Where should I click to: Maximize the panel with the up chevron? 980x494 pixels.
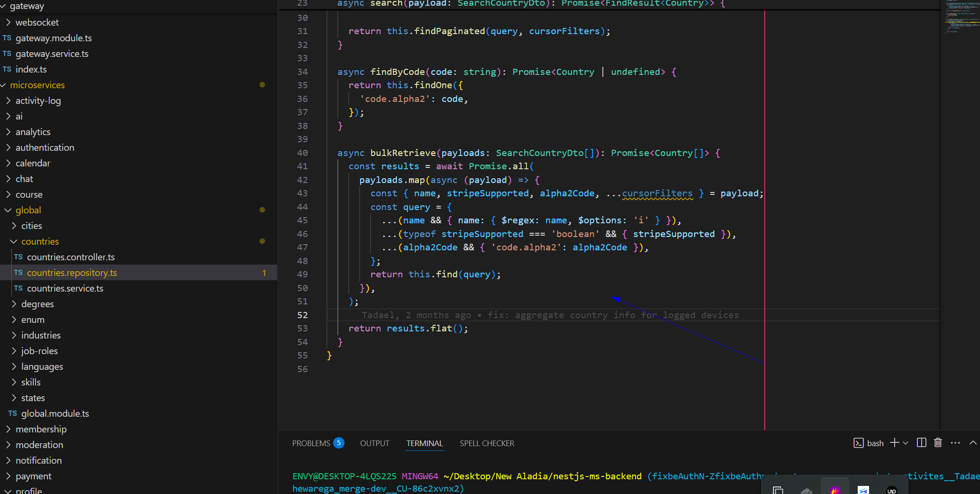coord(973,443)
